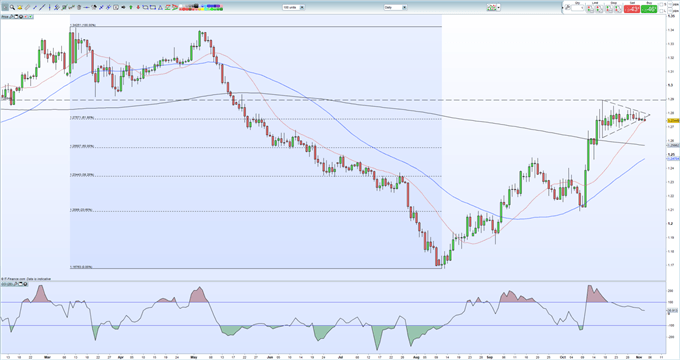
Task: Click the green up arrow tool
Action: [x=131, y=7]
